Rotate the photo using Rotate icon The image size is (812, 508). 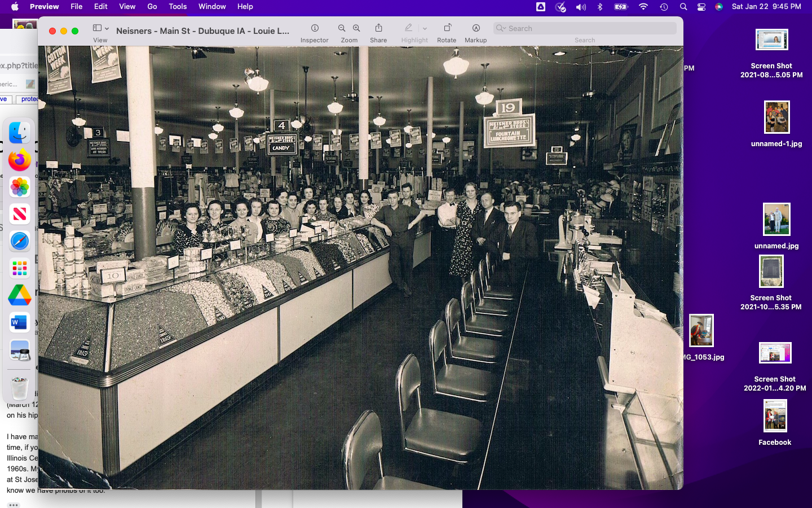[447, 28]
